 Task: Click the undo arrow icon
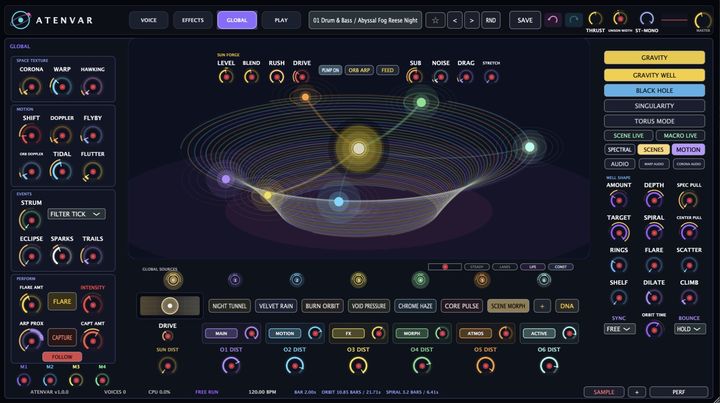click(553, 20)
